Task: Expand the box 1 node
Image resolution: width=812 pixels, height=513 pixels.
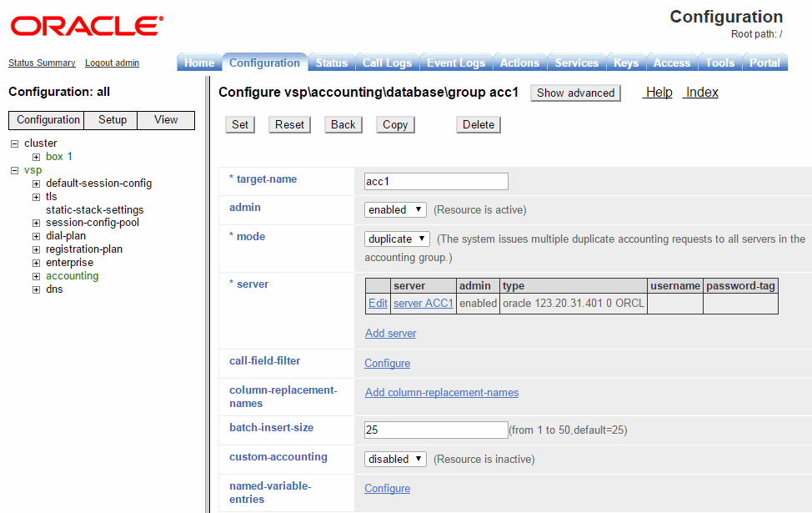Action: click(x=36, y=157)
